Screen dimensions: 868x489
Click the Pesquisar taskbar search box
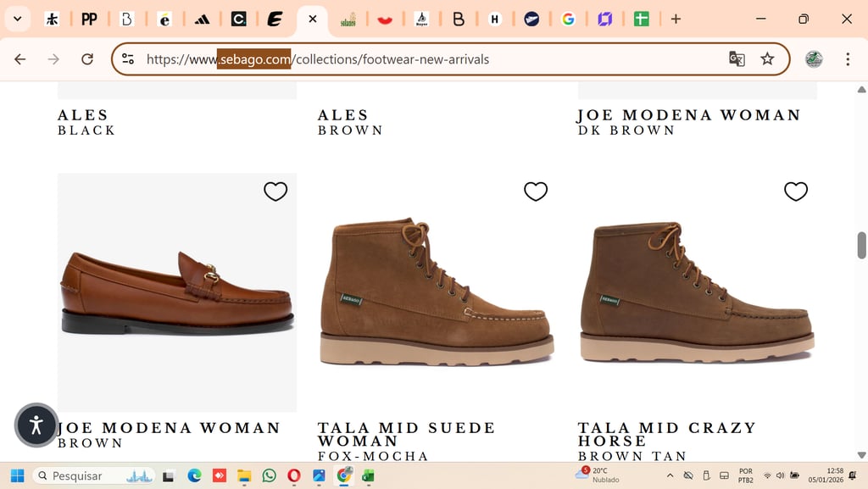pyautogui.click(x=93, y=475)
